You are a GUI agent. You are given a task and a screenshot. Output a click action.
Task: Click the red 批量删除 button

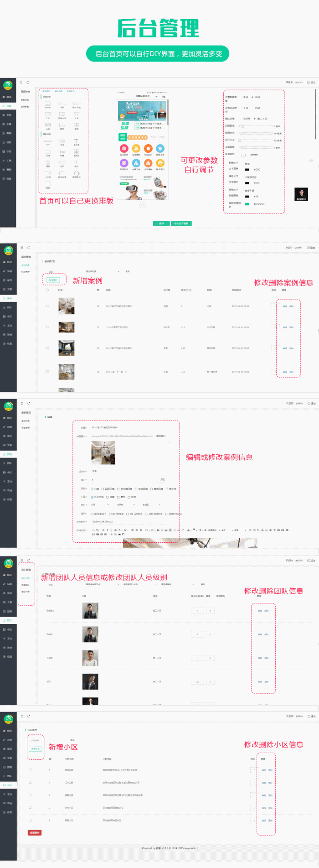35,832
